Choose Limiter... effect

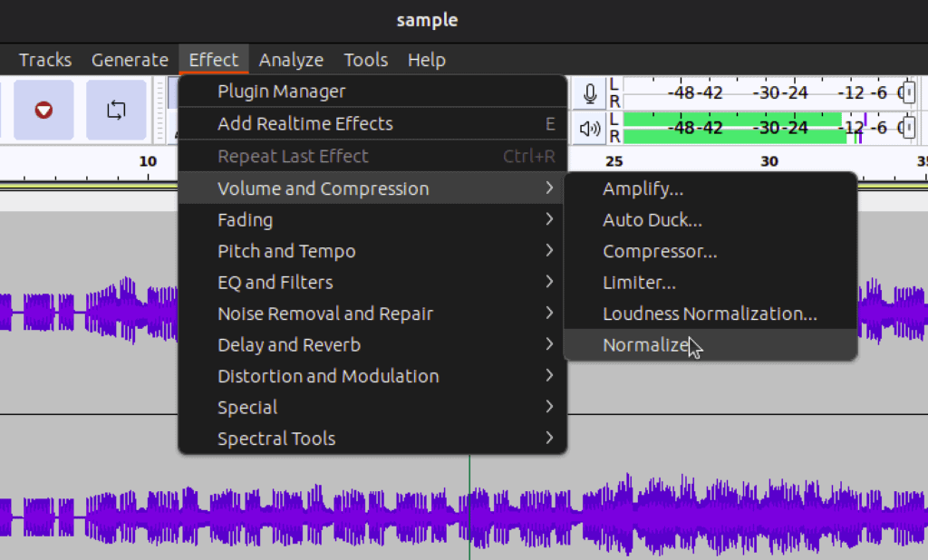(x=710, y=283)
